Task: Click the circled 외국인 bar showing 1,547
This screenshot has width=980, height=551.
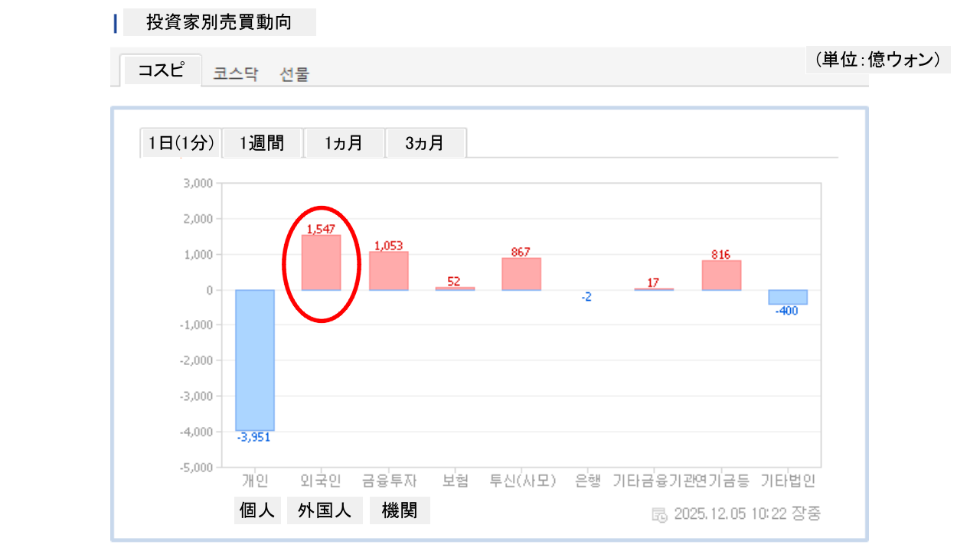Action: point(321,262)
